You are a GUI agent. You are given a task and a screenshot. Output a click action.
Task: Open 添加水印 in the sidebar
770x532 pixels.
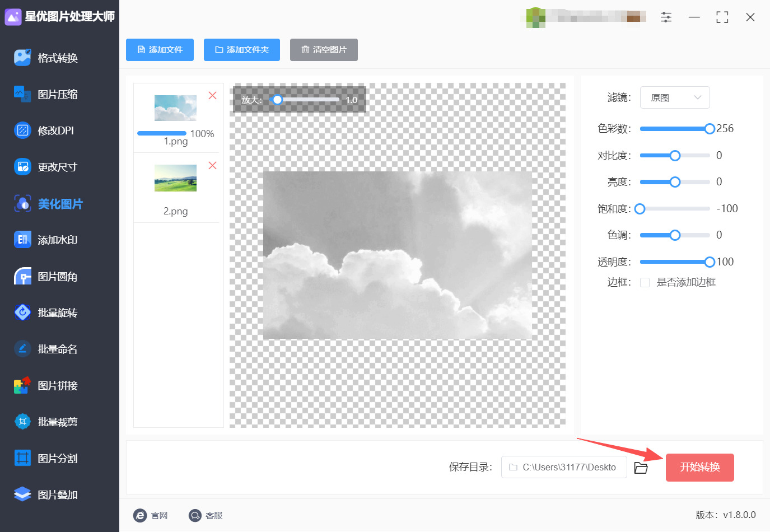click(58, 240)
